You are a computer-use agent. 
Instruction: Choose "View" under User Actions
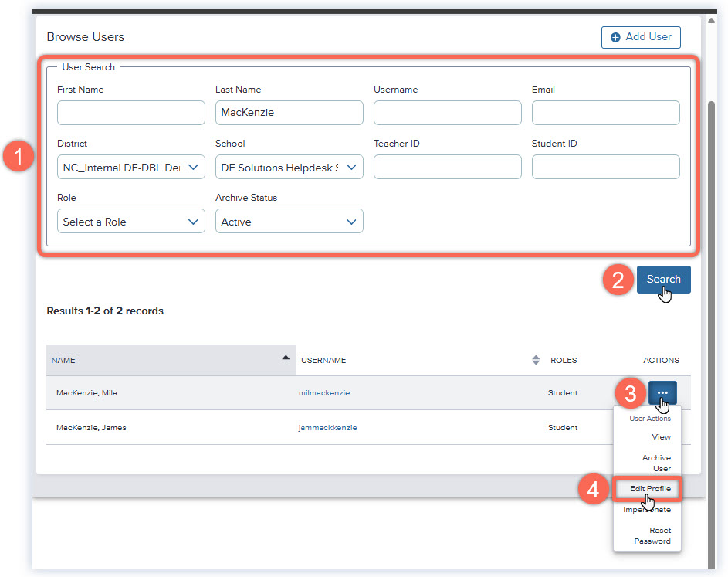pyautogui.click(x=661, y=436)
